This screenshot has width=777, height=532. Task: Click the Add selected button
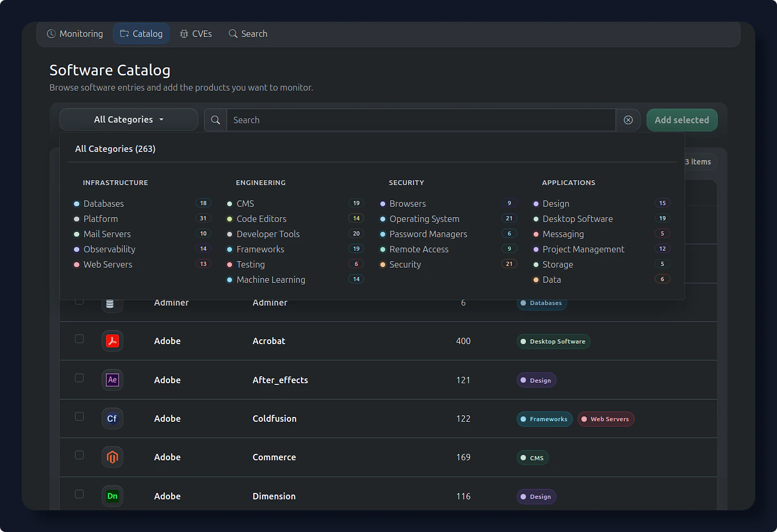[682, 120]
